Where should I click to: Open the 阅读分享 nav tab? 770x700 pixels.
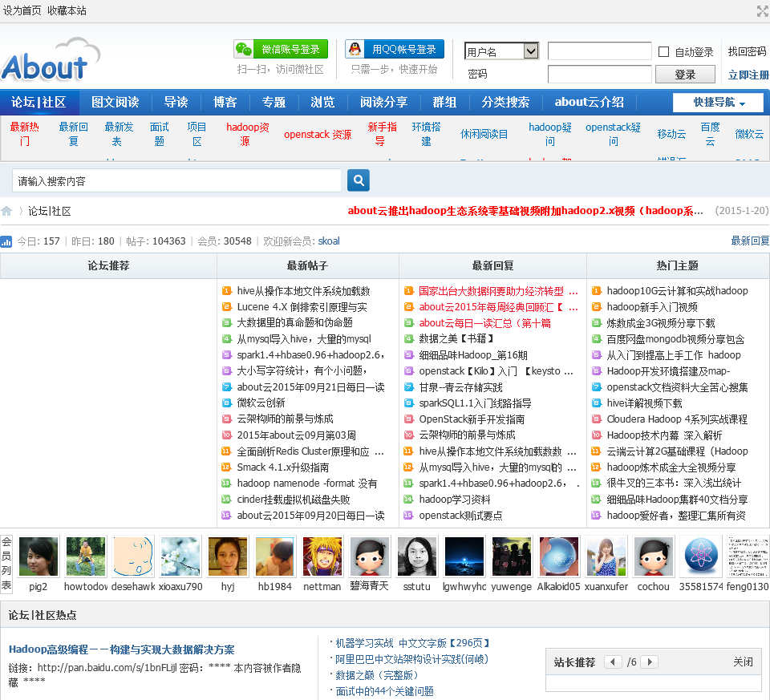tap(383, 102)
